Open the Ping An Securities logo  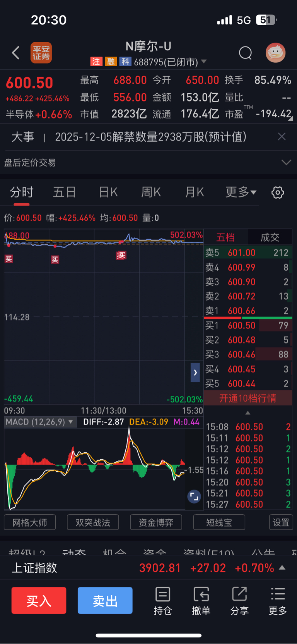[41, 53]
